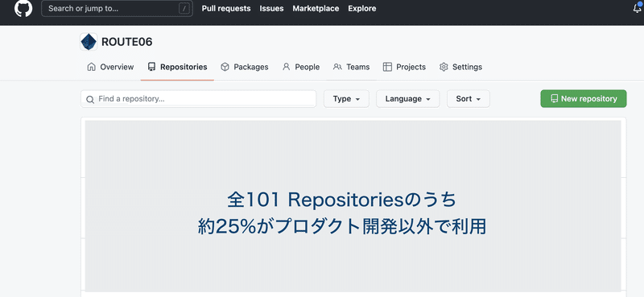The height and width of the screenshot is (297, 644).
Task: Switch to the Projects tab
Action: pyautogui.click(x=404, y=67)
